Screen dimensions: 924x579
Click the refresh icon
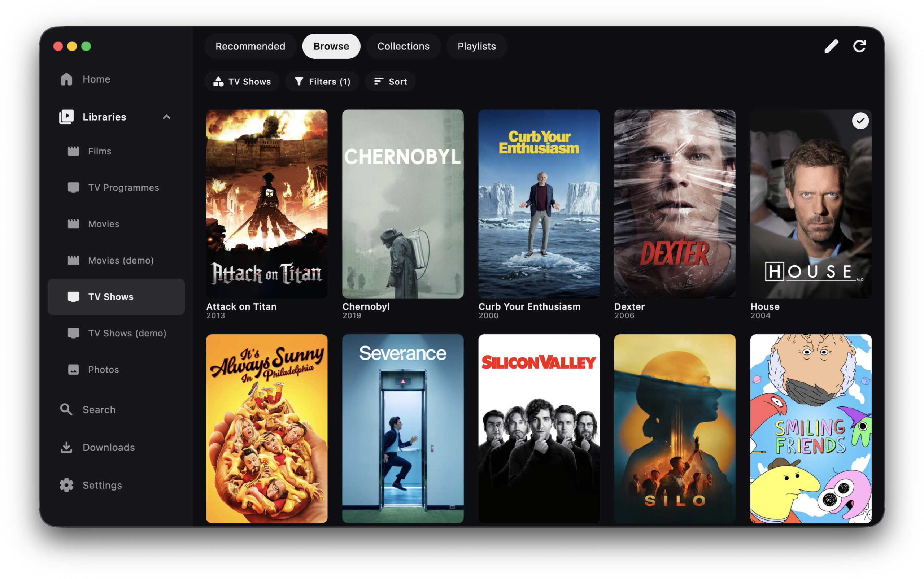(859, 46)
